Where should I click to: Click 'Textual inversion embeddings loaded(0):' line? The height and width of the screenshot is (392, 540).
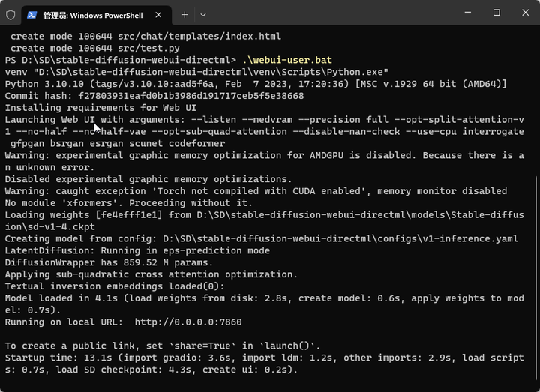(115, 286)
